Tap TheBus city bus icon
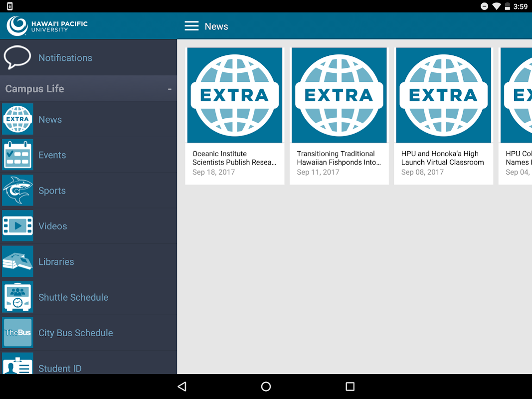The width and height of the screenshot is (532, 399). pyautogui.click(x=17, y=333)
